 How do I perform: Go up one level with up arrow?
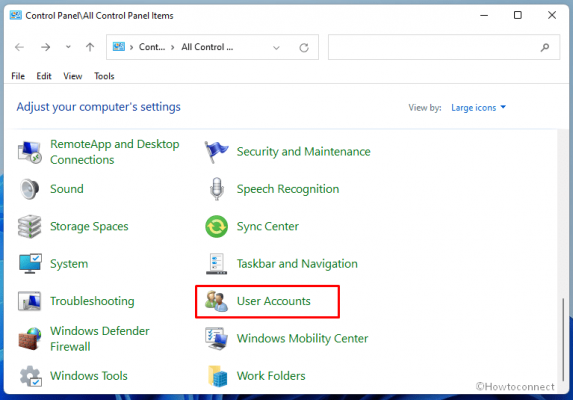90,47
